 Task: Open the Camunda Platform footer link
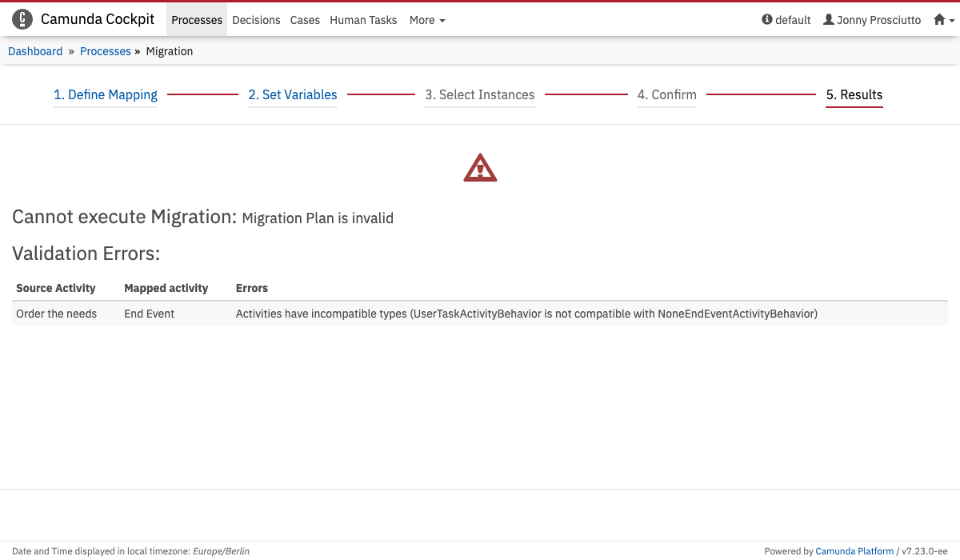pos(854,550)
